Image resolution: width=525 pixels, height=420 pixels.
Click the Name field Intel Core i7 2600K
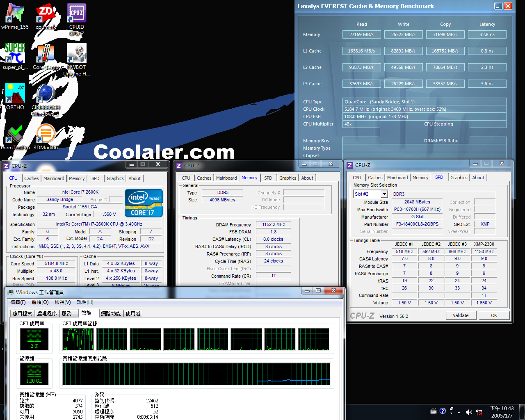pos(80,192)
